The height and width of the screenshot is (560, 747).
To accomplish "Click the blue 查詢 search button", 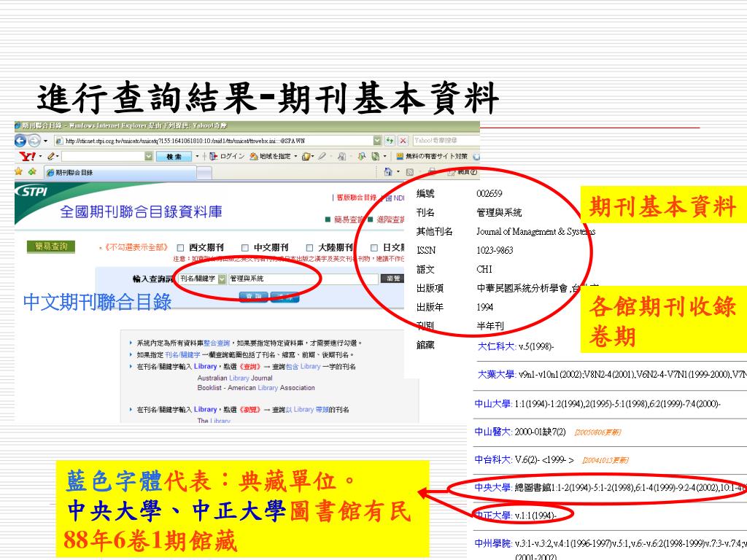I will [x=253, y=297].
